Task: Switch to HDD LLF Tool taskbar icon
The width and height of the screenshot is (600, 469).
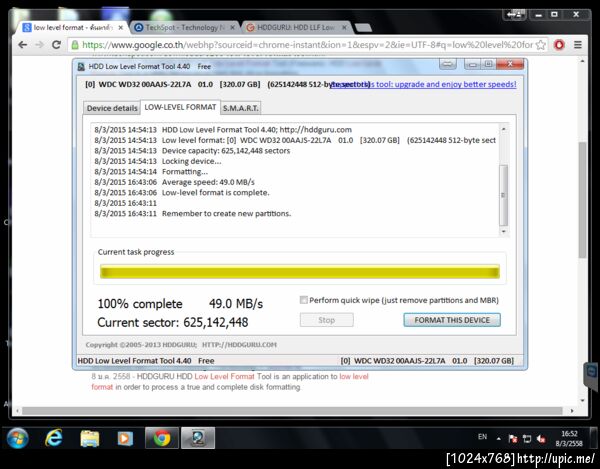Action: (198, 438)
